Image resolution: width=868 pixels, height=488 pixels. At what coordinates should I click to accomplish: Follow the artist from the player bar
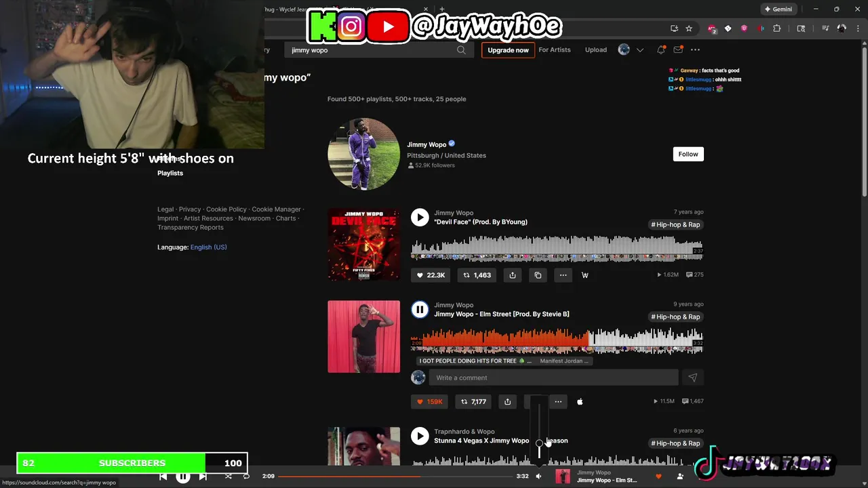[680, 476]
